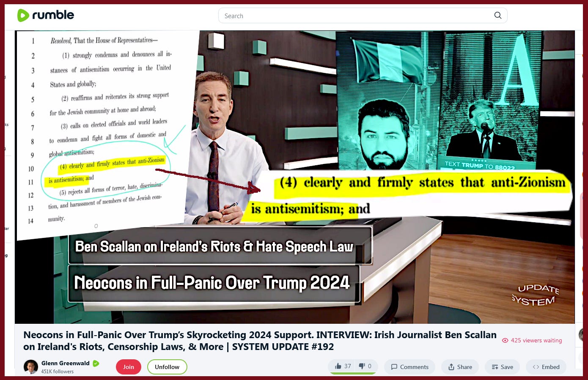Screen dimensions: 588x380
Task: Click the Share button
Action: pos(460,367)
